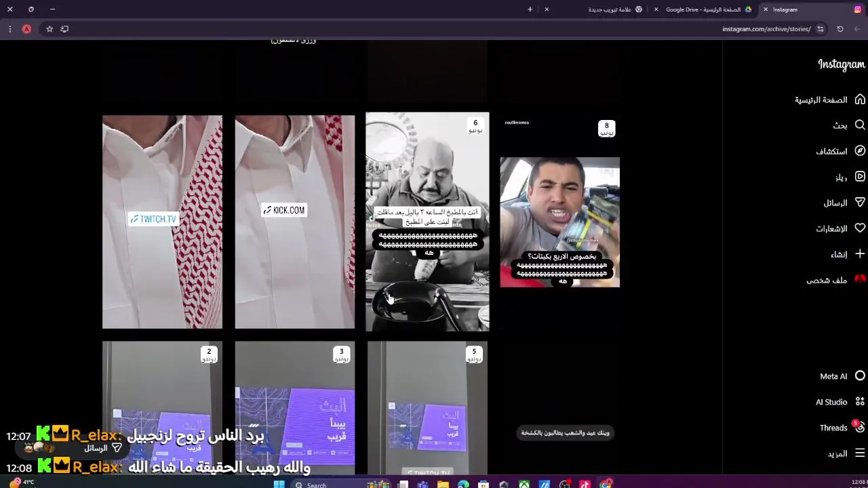Open the Reels (ريلز) icon
The width and height of the screenshot is (868, 488).
[x=860, y=177]
